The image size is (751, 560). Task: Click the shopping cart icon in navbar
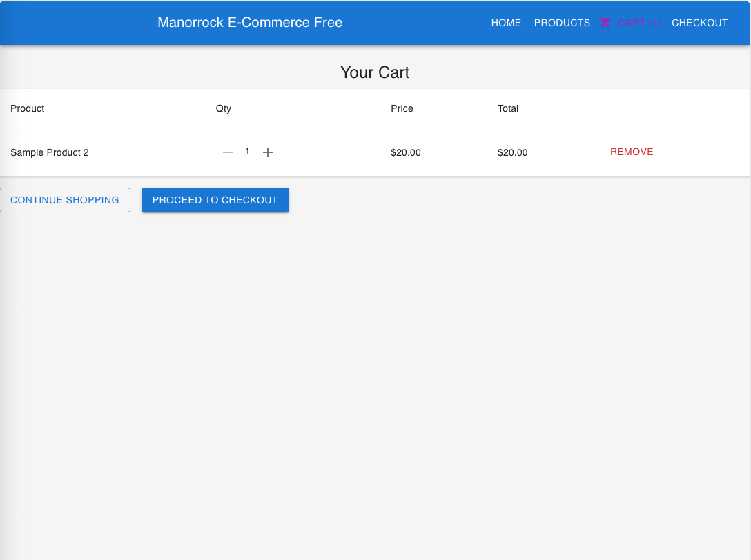(x=605, y=23)
